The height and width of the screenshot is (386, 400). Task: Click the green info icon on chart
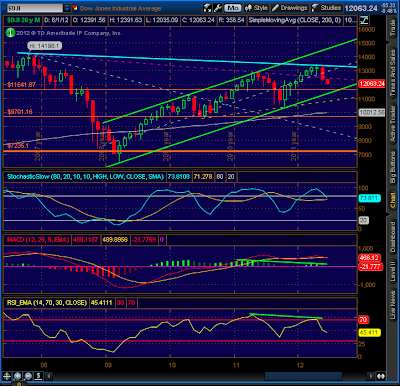coord(10,33)
